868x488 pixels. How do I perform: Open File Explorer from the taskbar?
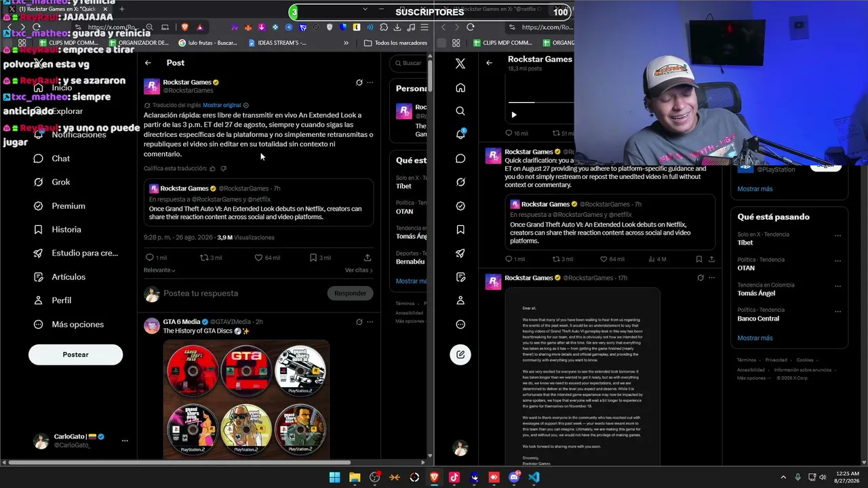pyautogui.click(x=355, y=477)
